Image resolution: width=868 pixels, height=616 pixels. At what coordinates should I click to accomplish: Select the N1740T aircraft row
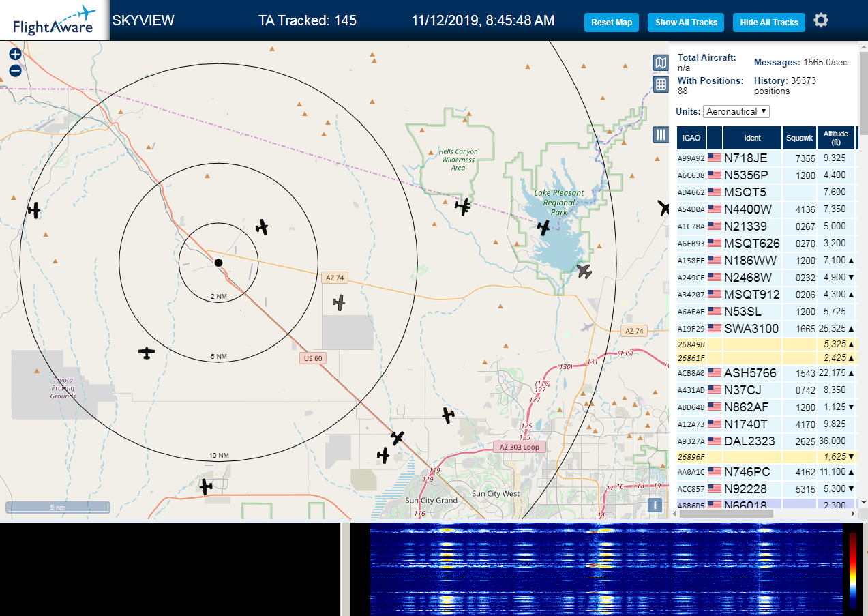pyautogui.click(x=766, y=424)
